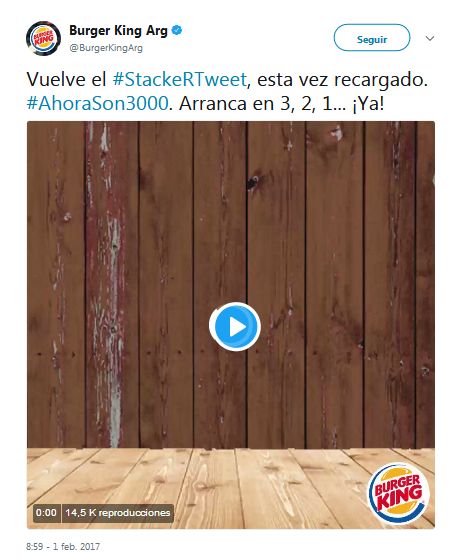Open the #StackeRTweet hashtag link
This screenshot has width=463, height=560.
(x=180, y=79)
